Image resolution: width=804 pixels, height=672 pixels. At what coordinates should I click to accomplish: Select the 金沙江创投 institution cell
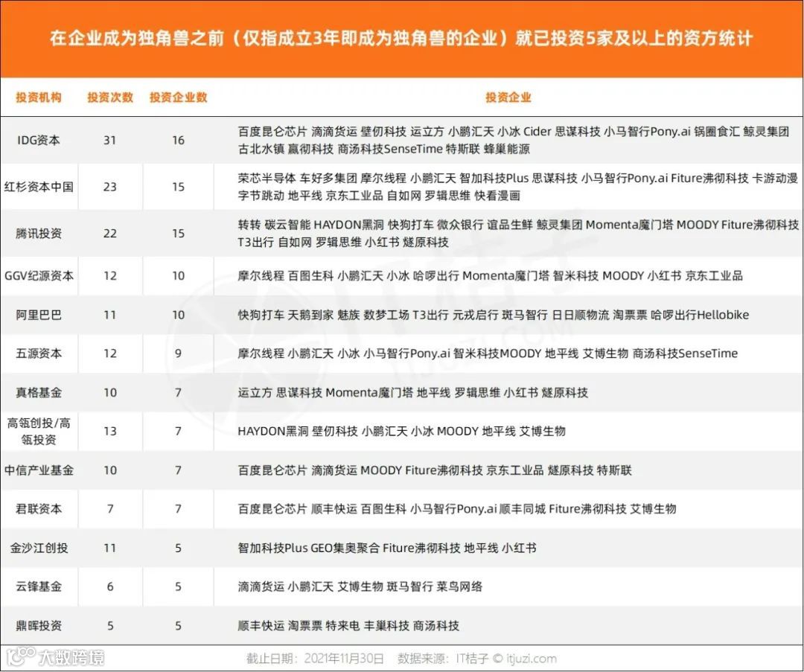(x=39, y=548)
